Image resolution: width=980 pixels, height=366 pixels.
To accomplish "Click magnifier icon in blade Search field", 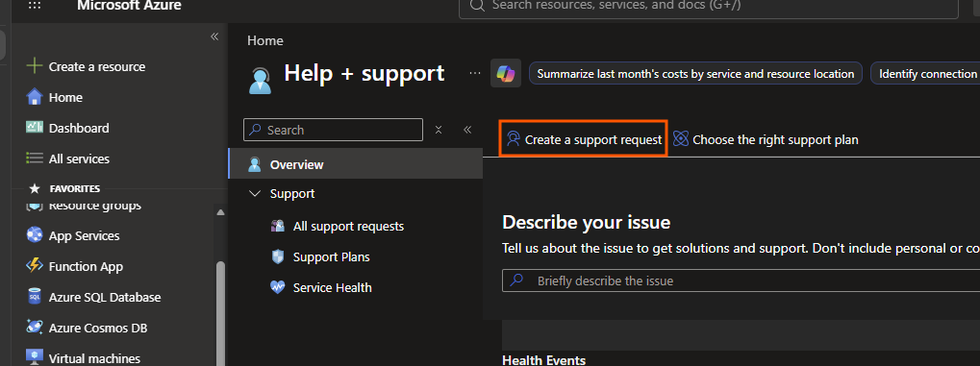I will [x=256, y=130].
